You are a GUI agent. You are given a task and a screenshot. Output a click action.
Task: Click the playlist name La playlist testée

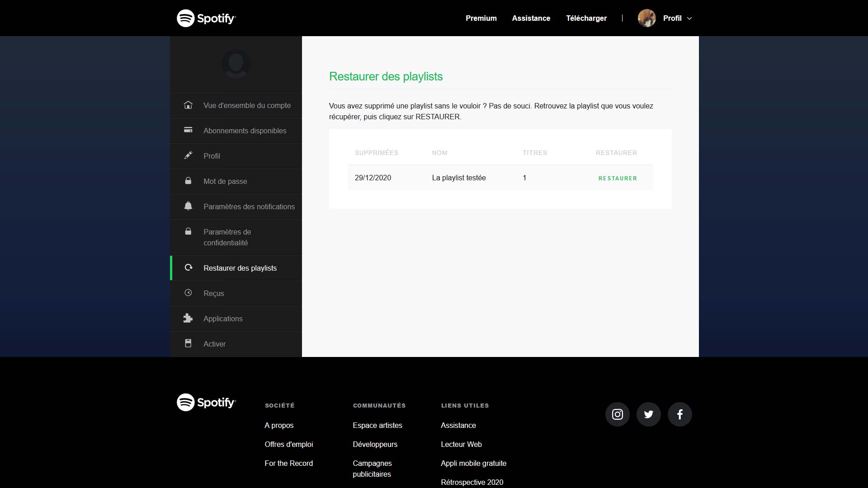459,178
